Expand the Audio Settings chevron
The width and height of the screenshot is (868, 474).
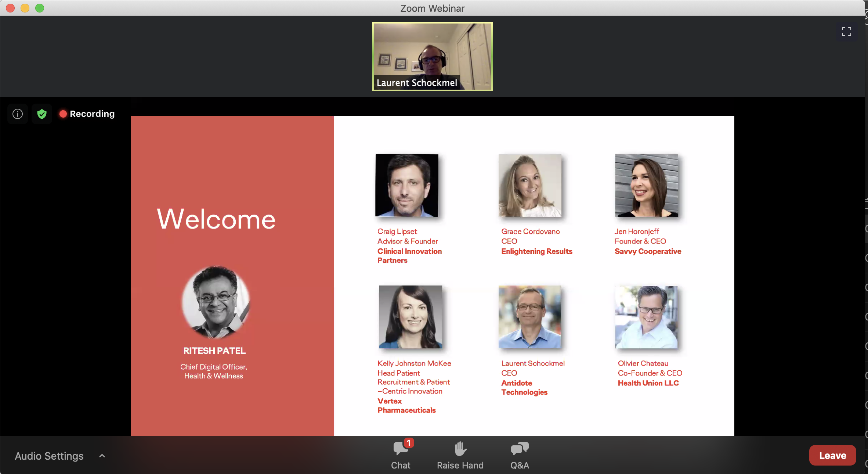pyautogui.click(x=102, y=456)
